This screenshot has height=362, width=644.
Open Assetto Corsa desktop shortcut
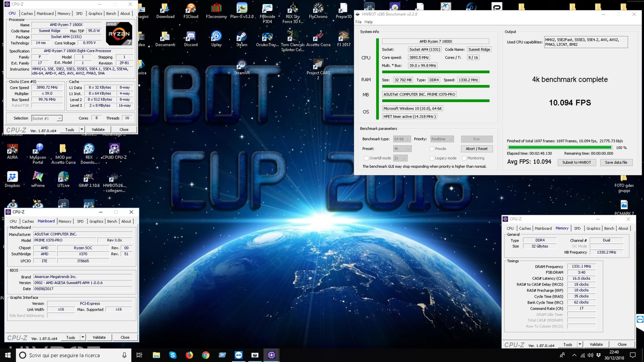318,39
